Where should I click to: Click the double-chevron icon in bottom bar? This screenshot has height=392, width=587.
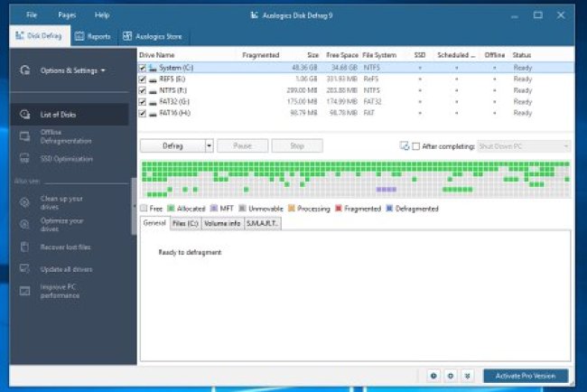click(x=467, y=376)
